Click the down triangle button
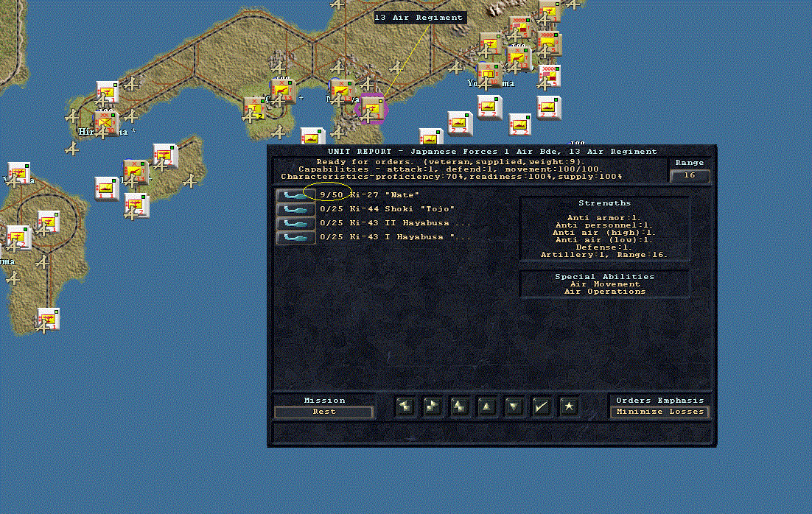The image size is (812, 514). click(x=514, y=406)
